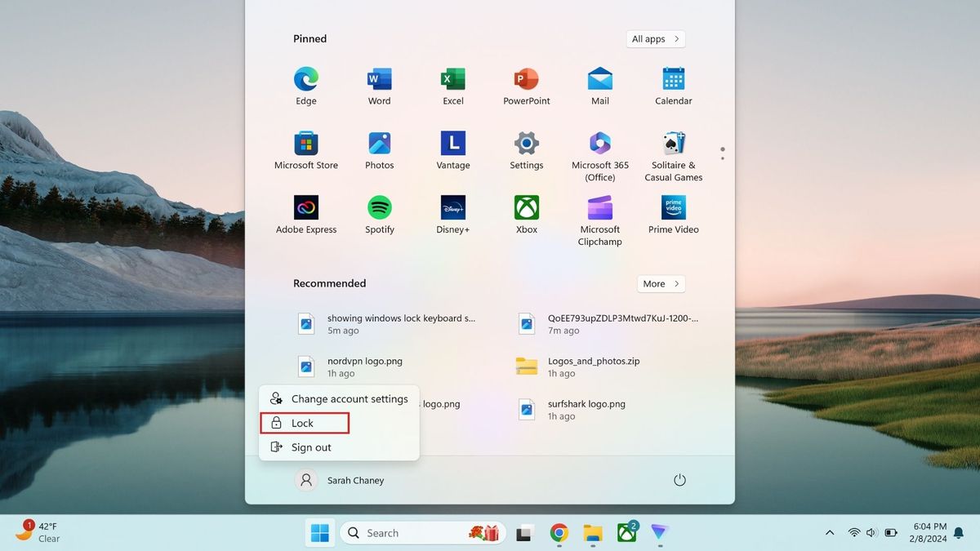Show More recommended items
The width and height of the screenshot is (980, 551).
pos(661,283)
